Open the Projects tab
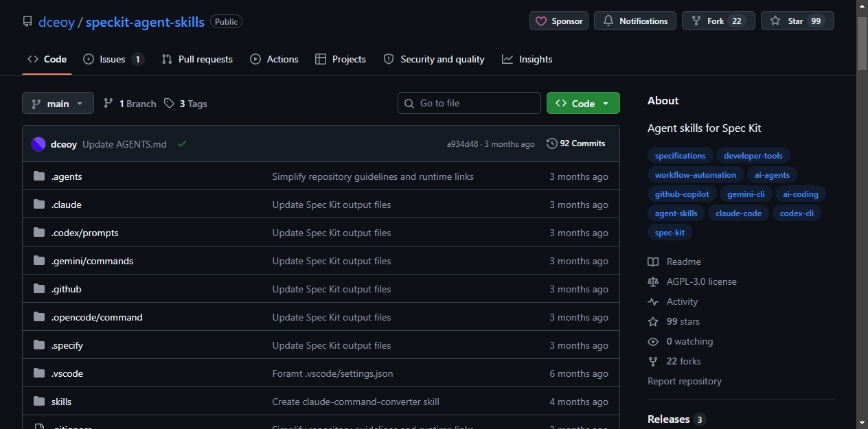Image resolution: width=868 pixels, height=429 pixels. click(341, 59)
